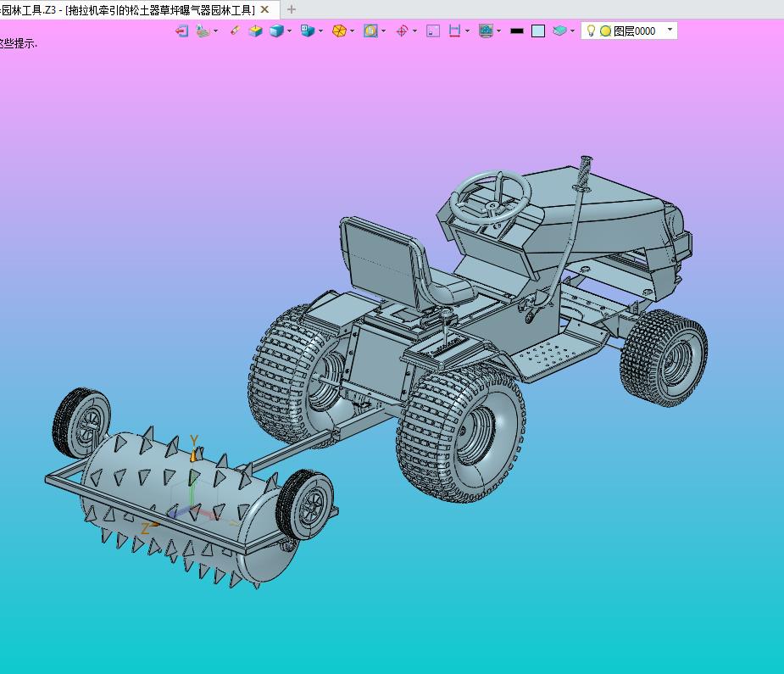This screenshot has width=784, height=674.
Task: Expand the shaded cube display mode dropdown
Action: 289,31
